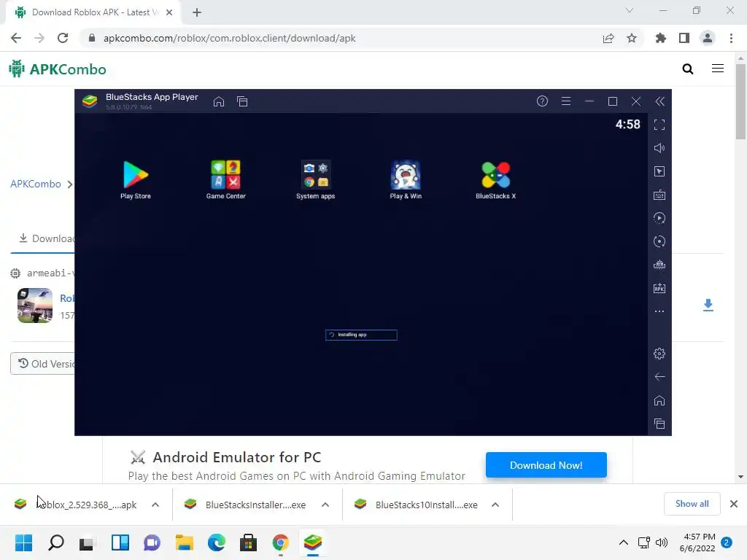
Task: Click the Android Emulator for PC heading
Action: tap(237, 457)
